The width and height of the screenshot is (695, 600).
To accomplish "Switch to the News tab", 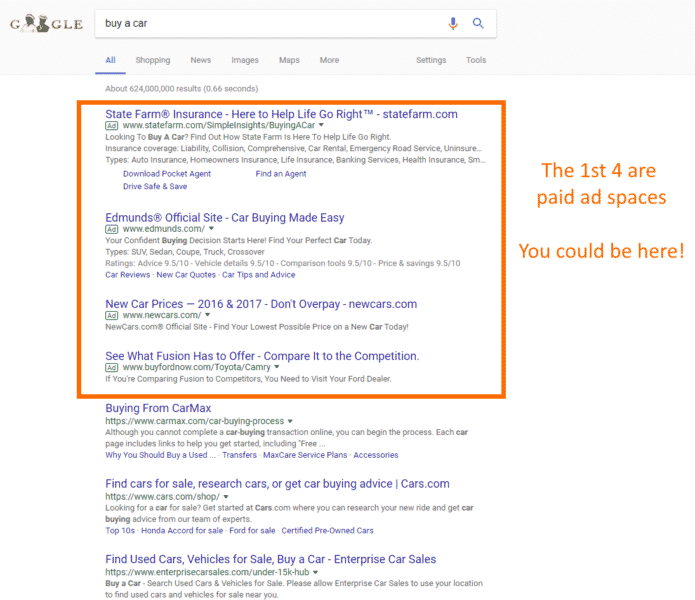I will (201, 60).
